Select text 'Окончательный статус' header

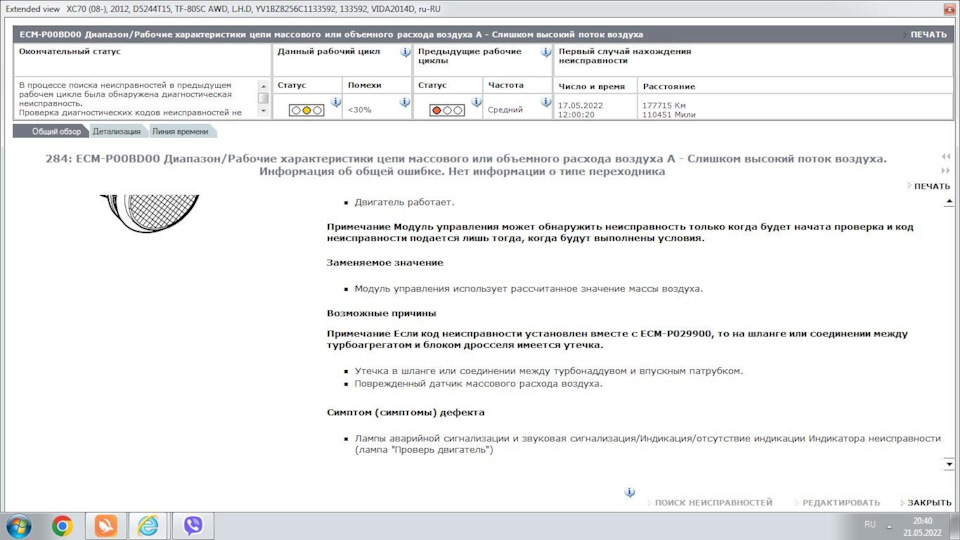click(70, 51)
